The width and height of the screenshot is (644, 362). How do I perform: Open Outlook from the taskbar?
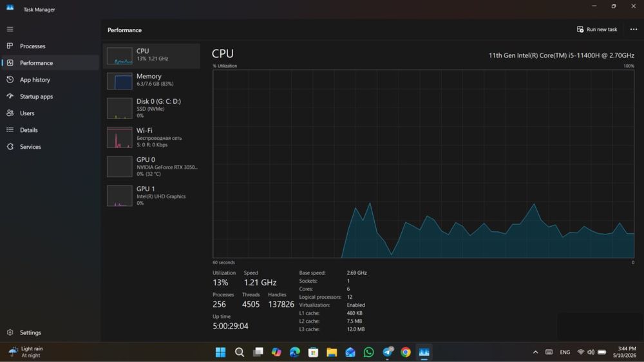click(x=350, y=352)
